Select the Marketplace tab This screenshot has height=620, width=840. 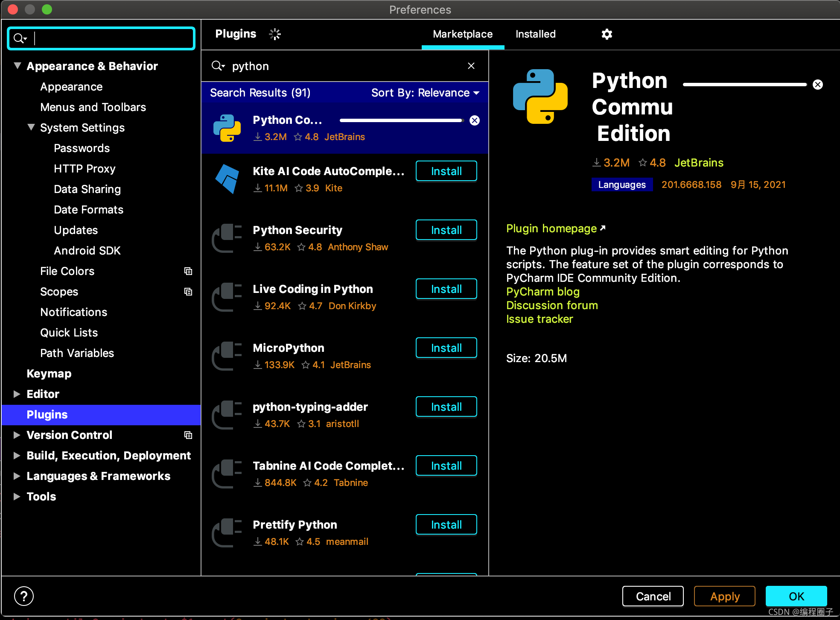(x=462, y=34)
